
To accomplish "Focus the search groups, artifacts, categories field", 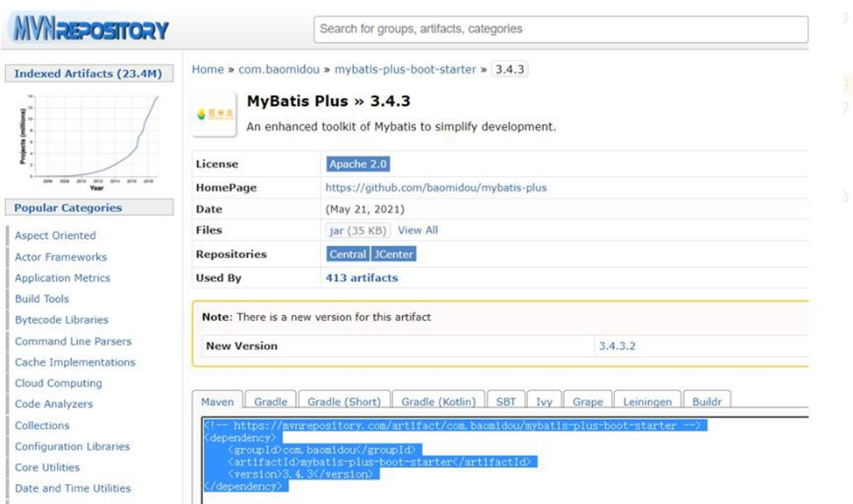I will pos(560,29).
